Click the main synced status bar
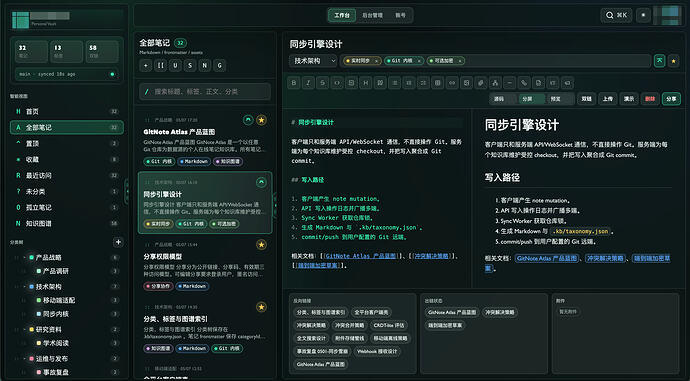Screen dimensions: 690x381 coord(66,74)
